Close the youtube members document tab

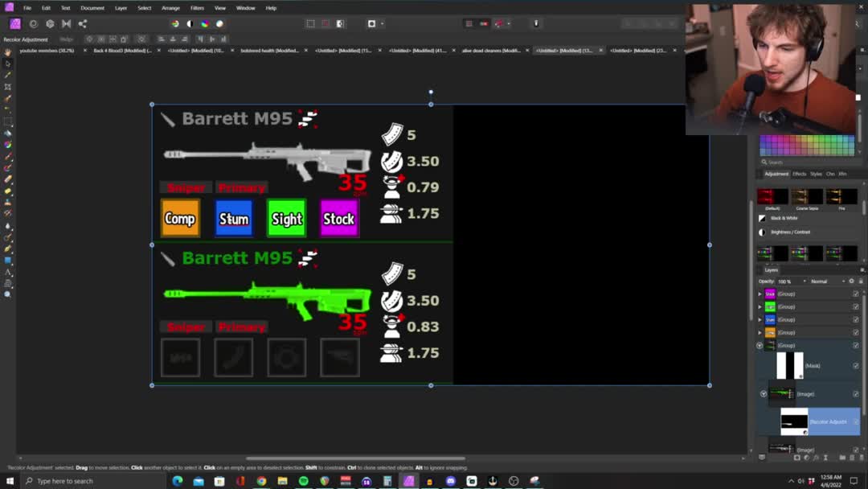click(84, 51)
